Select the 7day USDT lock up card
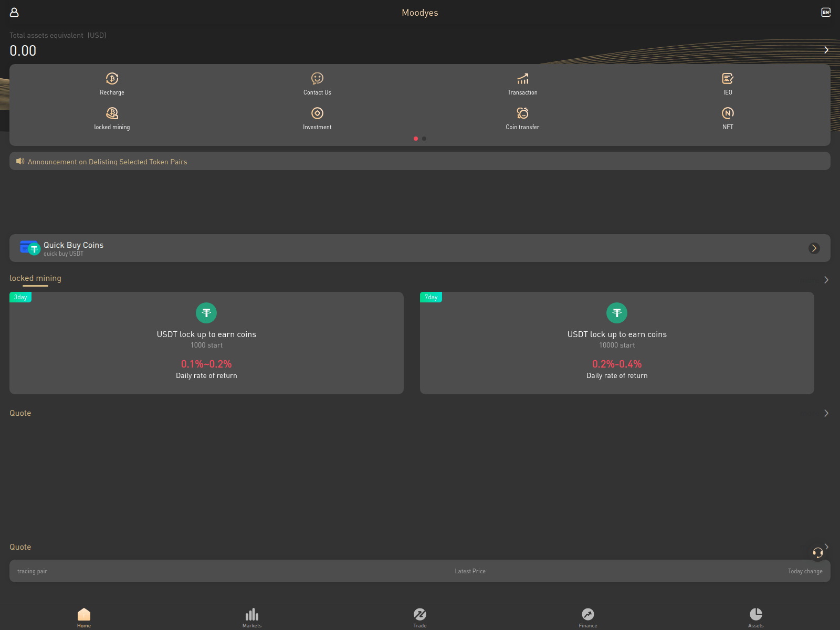The image size is (840, 630). tap(617, 343)
